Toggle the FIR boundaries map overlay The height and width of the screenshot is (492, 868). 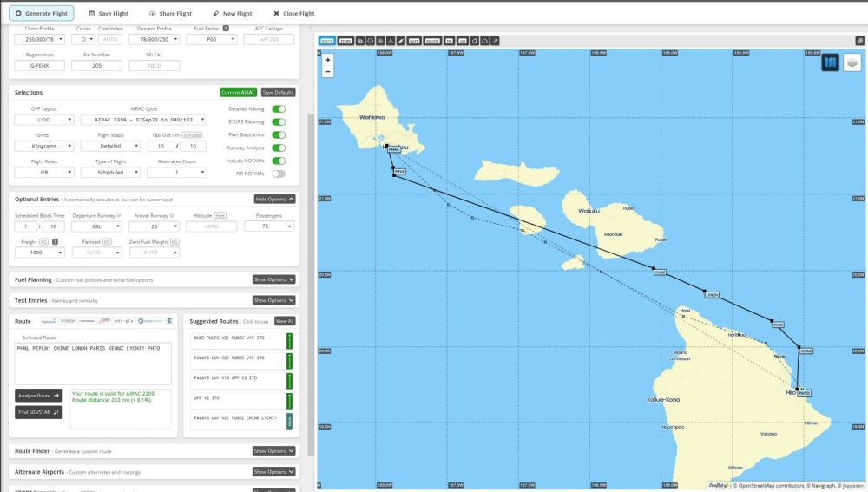(449, 41)
